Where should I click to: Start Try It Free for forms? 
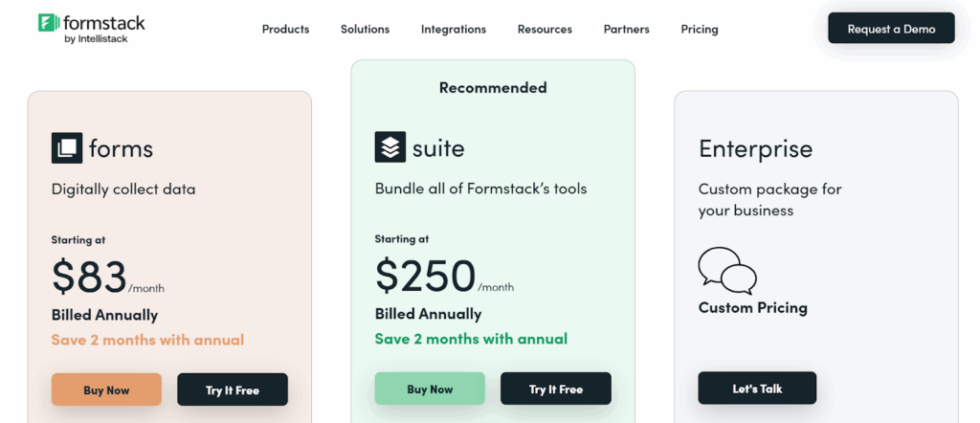[233, 390]
